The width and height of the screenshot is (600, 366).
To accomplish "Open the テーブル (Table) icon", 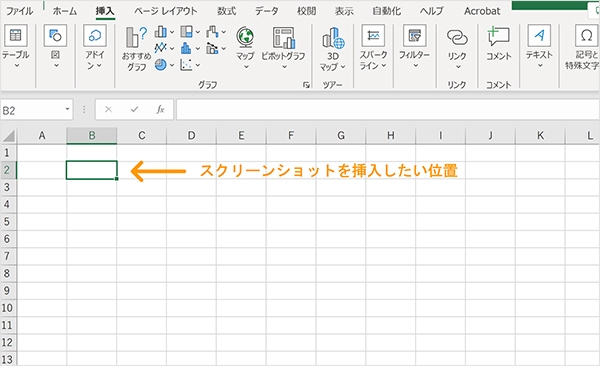I will tap(15, 36).
